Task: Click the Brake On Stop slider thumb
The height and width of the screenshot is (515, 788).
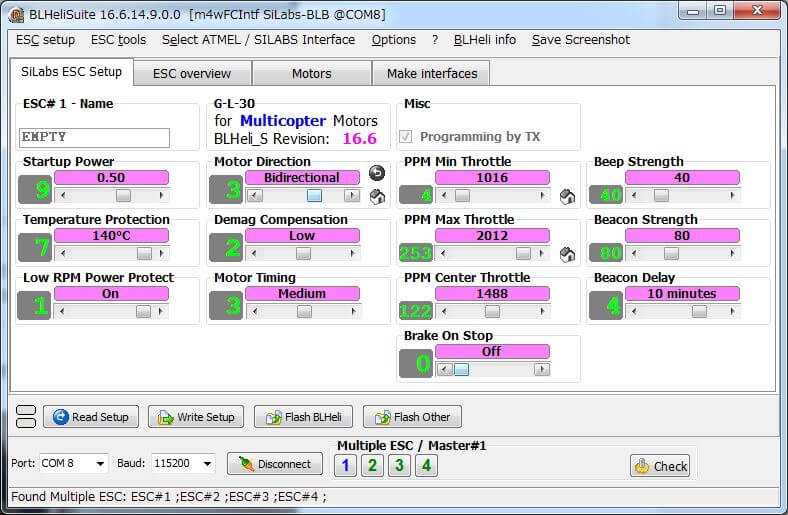Action: 461,370
